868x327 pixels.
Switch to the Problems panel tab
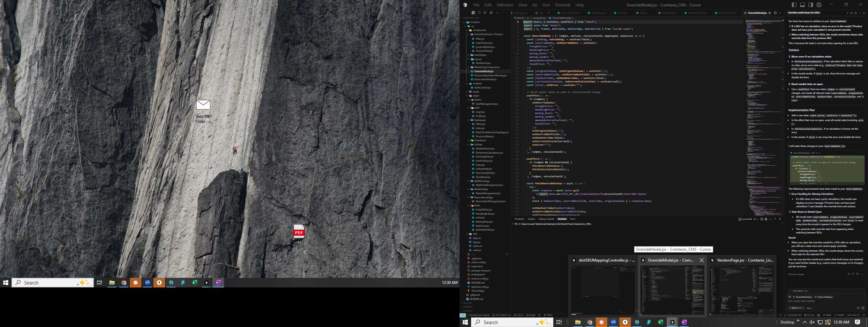[x=519, y=219]
